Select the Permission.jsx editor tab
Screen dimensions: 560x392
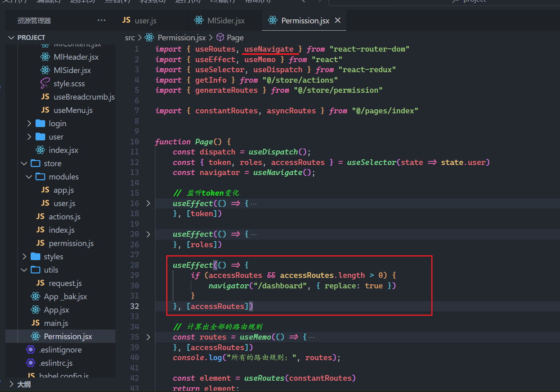(305, 21)
